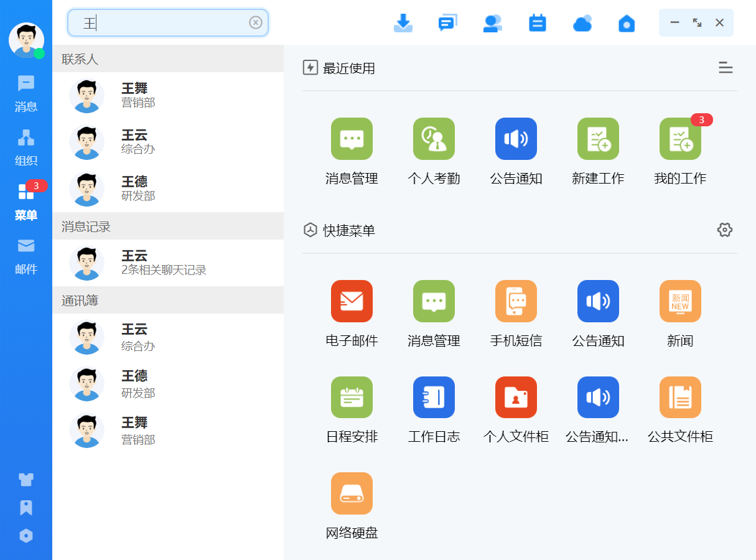The height and width of the screenshot is (560, 756).
Task: Switch to 组织 tab in sidebar
Action: (x=26, y=147)
